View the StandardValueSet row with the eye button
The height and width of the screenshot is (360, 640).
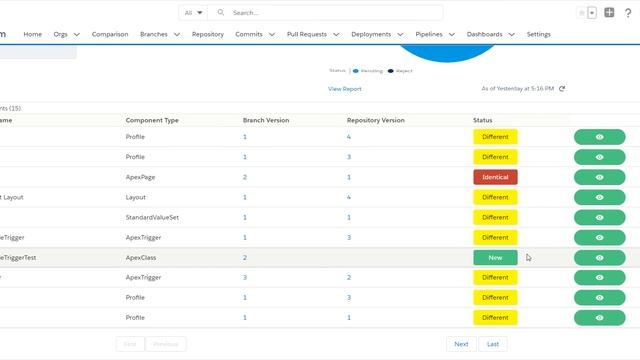pos(600,218)
